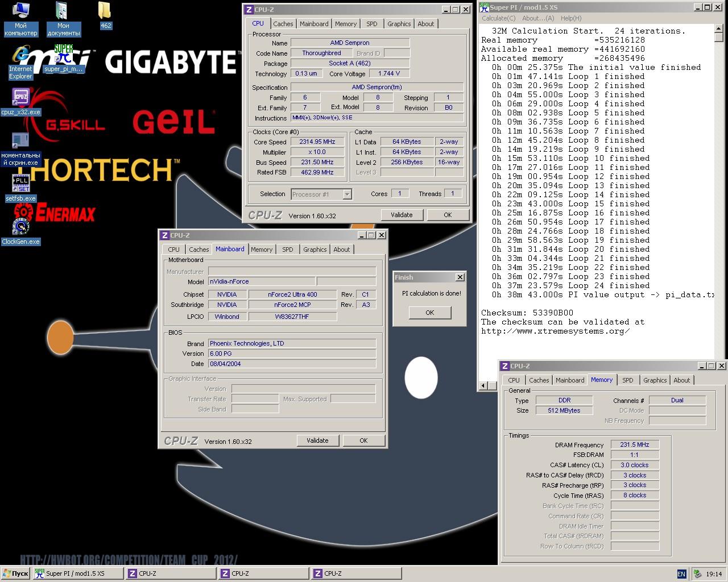Open My Documents desktop icon
Viewport: 728px width, 582px height.
point(63,19)
